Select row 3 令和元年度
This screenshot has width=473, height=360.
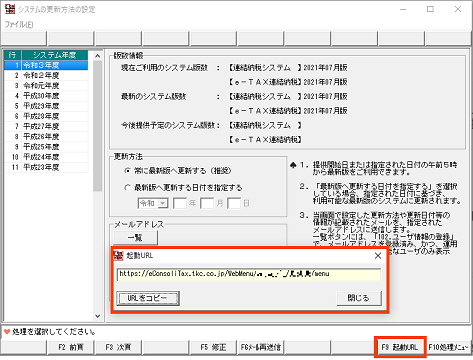point(46,86)
